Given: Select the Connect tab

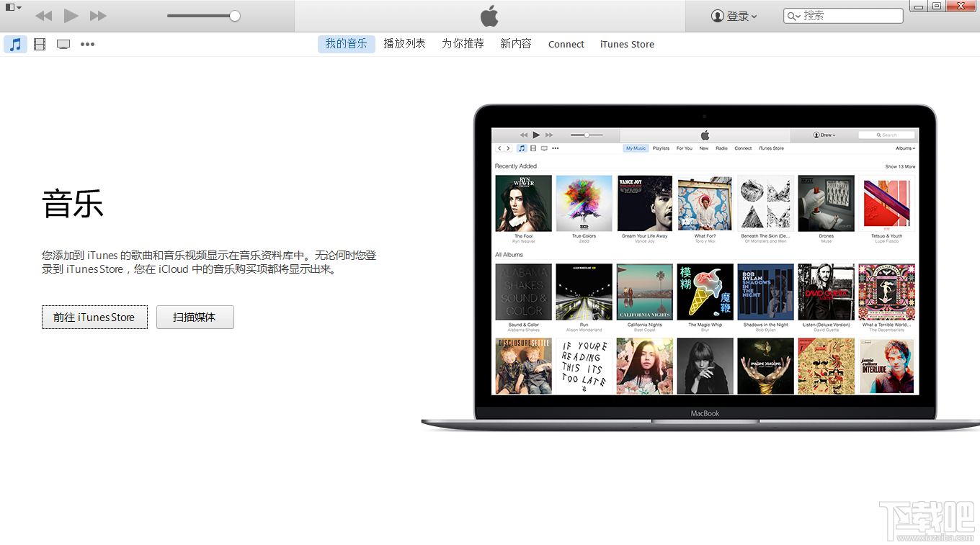Looking at the screenshot, I should (x=566, y=44).
